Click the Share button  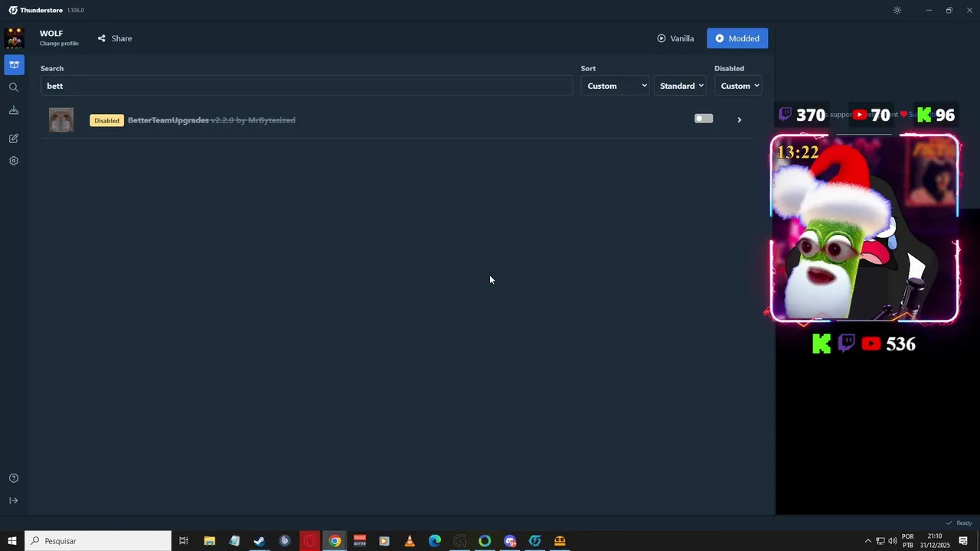coord(115,38)
